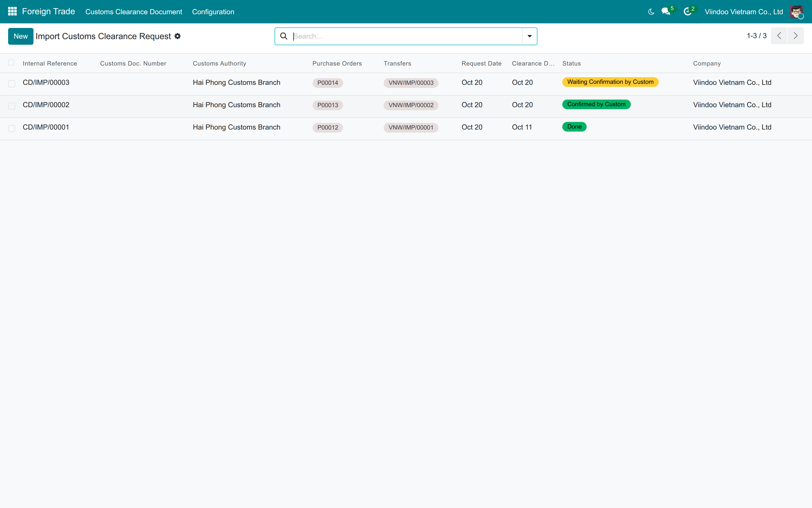Expand search filter options dropdown

530,36
